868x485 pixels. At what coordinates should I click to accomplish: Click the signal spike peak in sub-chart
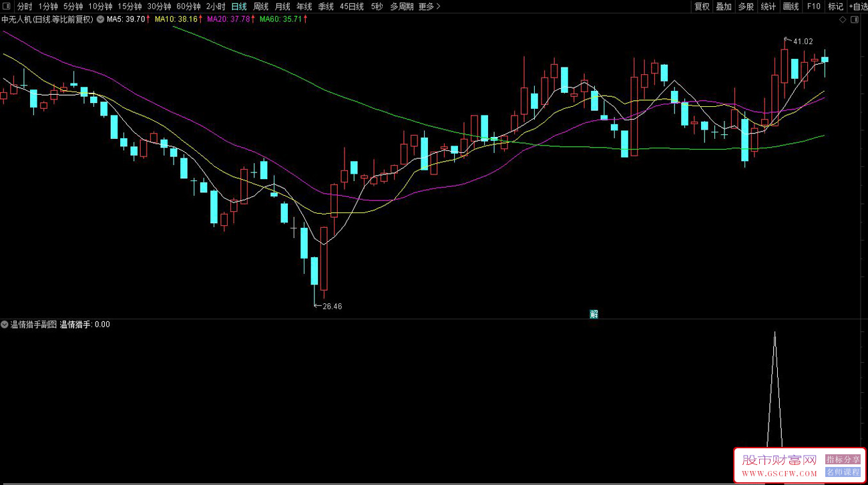point(775,332)
